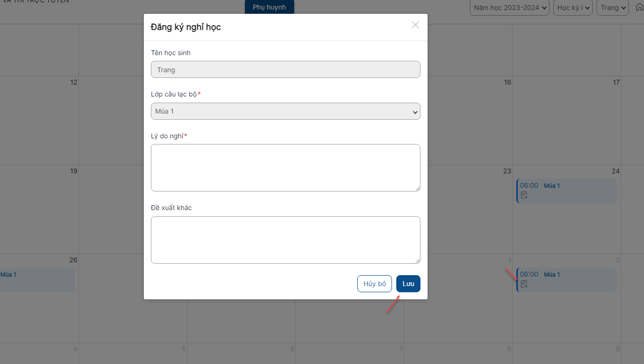This screenshot has height=364, width=644.
Task: Open the 06:00 Múa 1 event on day 24
Action: pos(567,191)
